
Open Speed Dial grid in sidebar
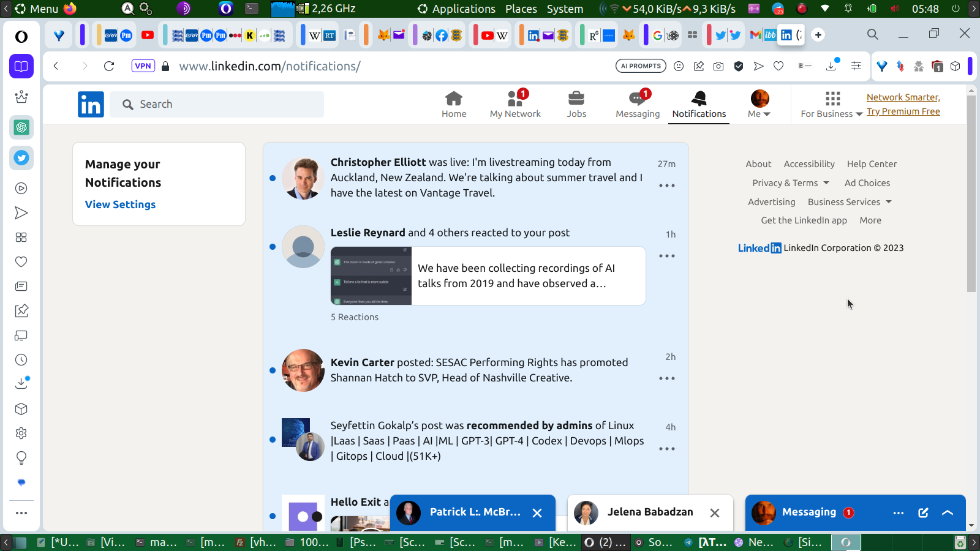(21, 238)
